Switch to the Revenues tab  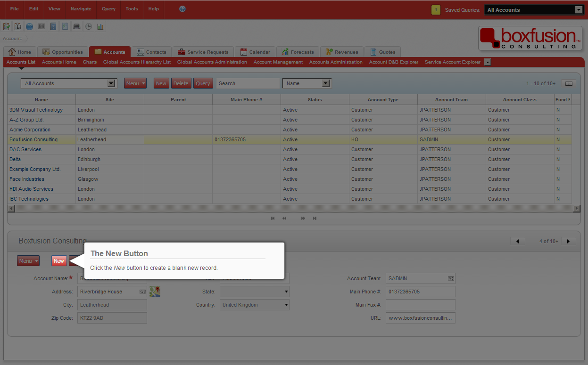tap(342, 52)
